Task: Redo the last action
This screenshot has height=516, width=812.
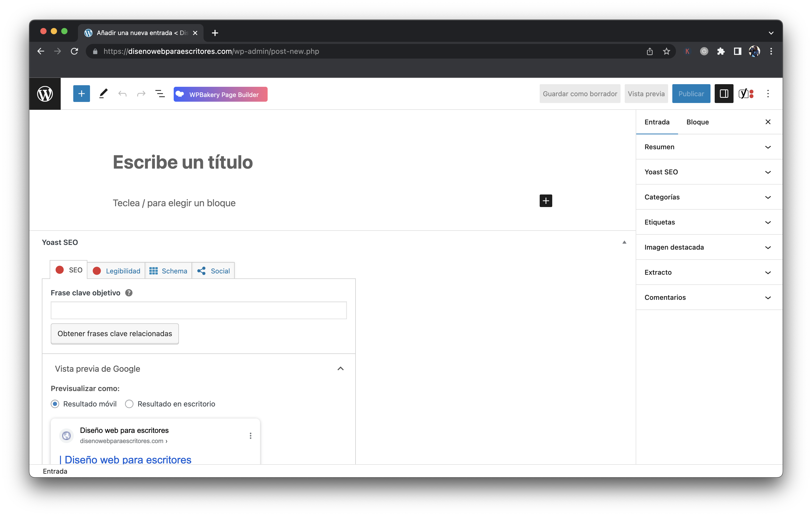Action: 141,94
